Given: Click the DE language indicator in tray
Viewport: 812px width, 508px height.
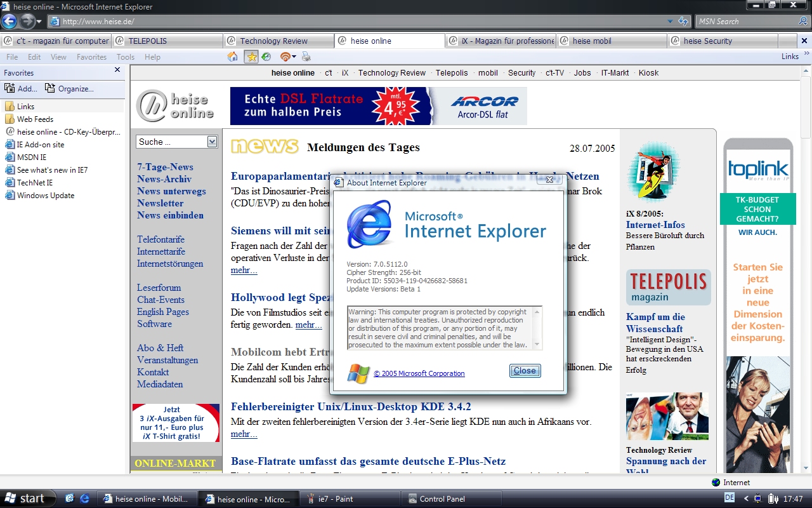Looking at the screenshot, I should [x=730, y=498].
